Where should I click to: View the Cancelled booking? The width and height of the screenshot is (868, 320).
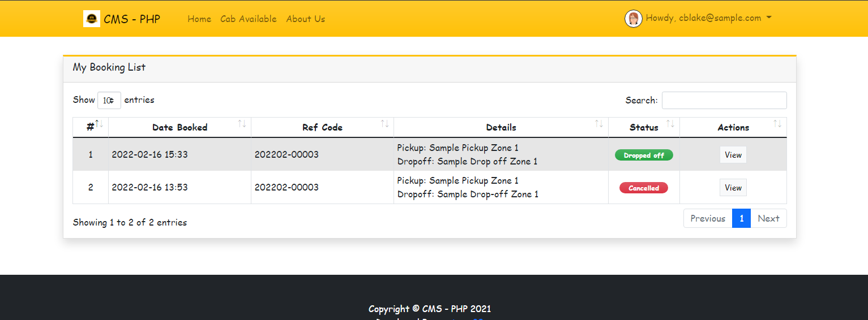[x=733, y=188]
